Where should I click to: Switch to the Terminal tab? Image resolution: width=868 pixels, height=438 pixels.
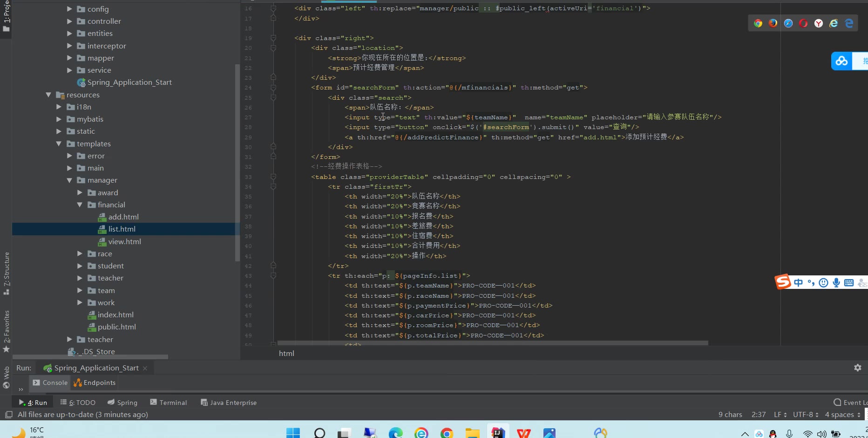click(x=168, y=403)
